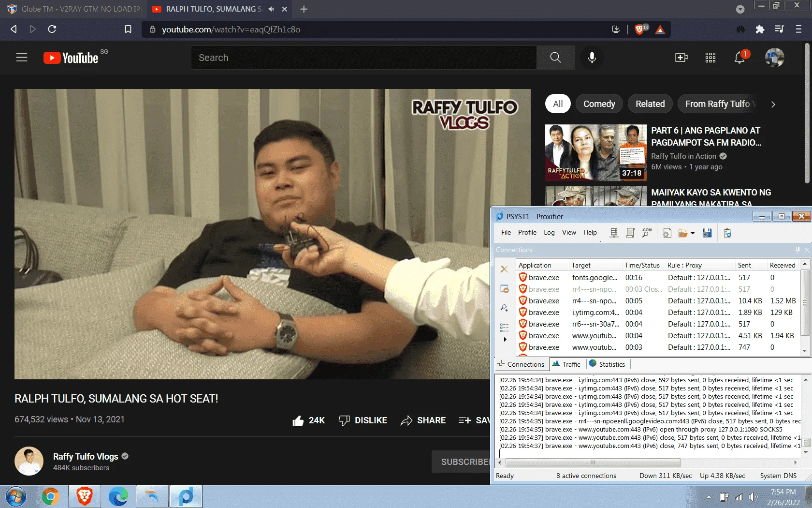Open the browser extensions puzzle icon

[760, 30]
